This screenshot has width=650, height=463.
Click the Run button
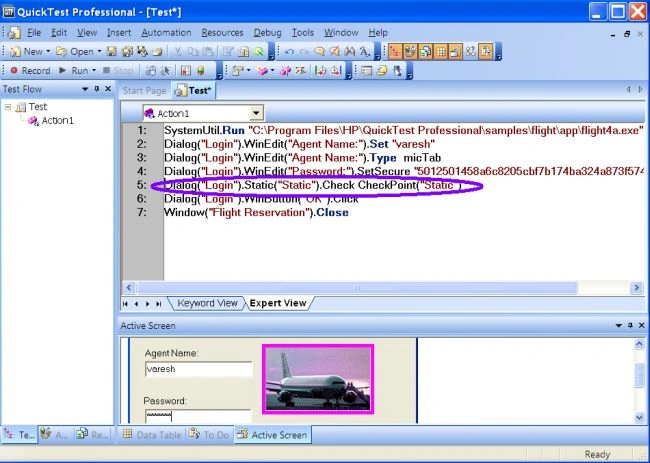[x=75, y=70]
